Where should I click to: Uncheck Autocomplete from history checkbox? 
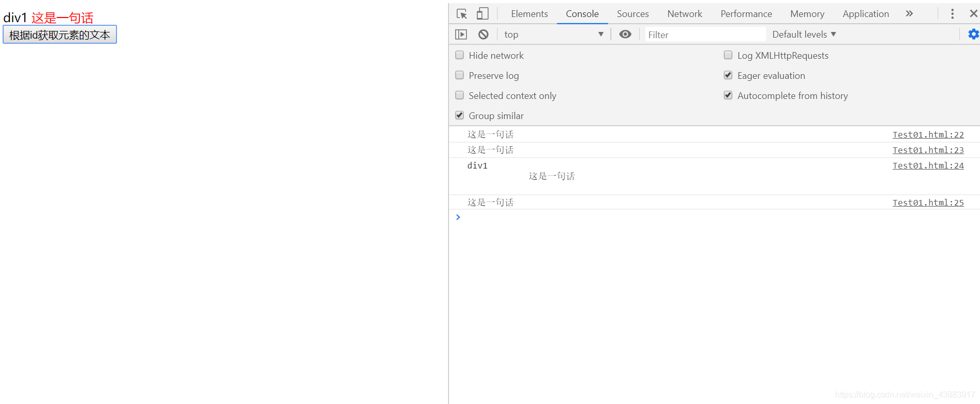click(x=728, y=95)
